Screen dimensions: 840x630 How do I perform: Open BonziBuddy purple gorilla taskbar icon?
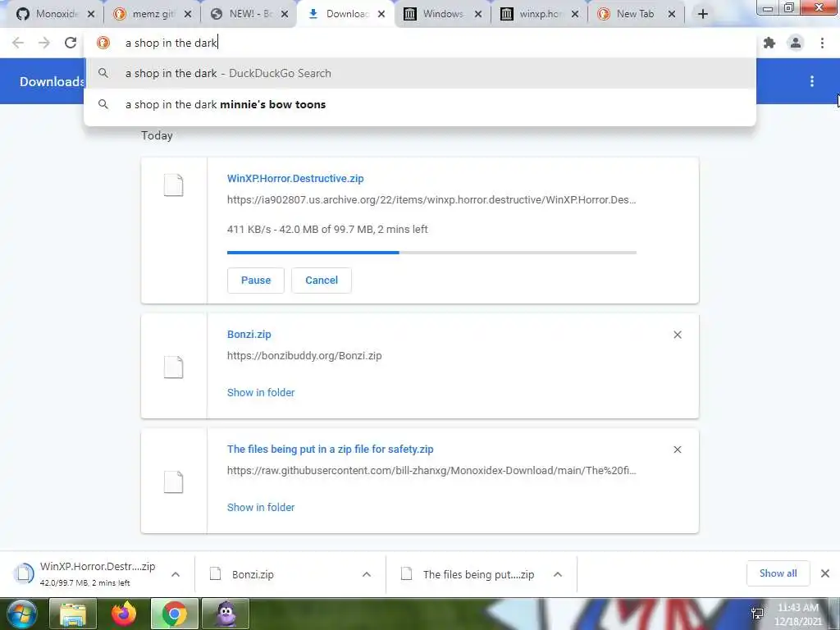pyautogui.click(x=226, y=614)
